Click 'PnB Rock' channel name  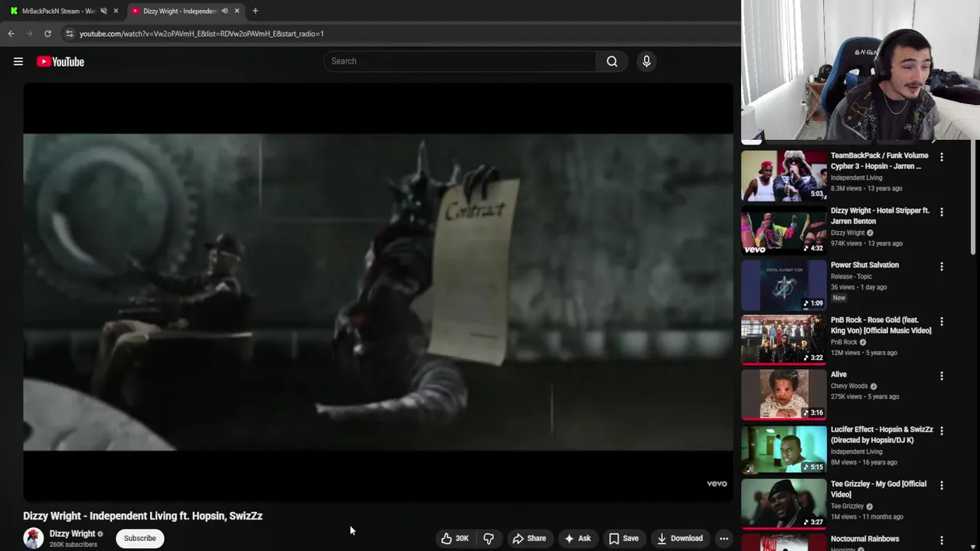click(844, 342)
